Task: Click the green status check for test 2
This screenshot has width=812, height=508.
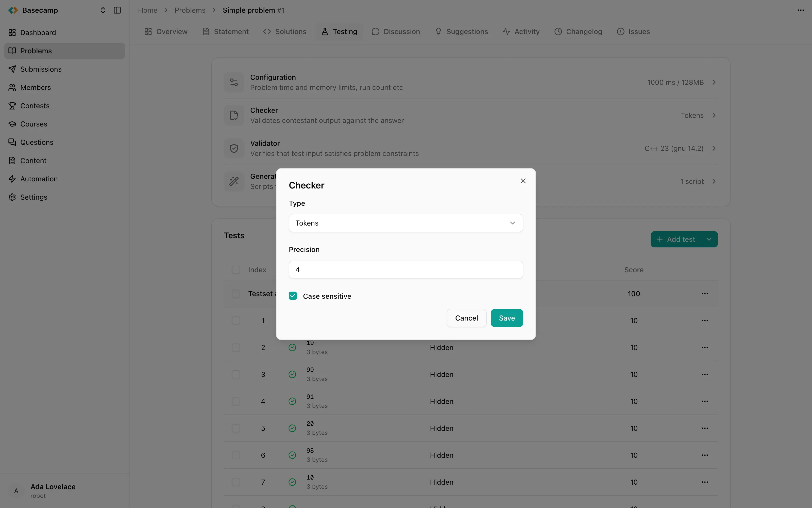Action: [292, 347]
